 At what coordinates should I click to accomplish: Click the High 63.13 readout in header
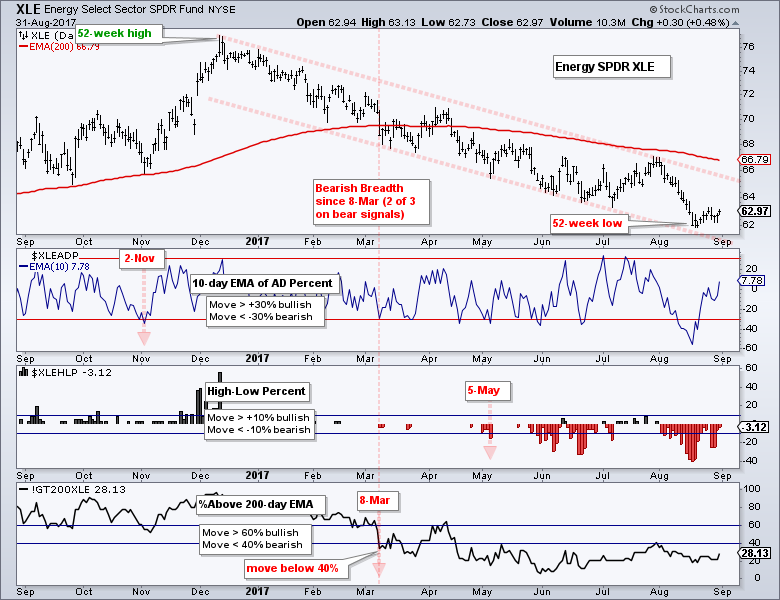389,22
